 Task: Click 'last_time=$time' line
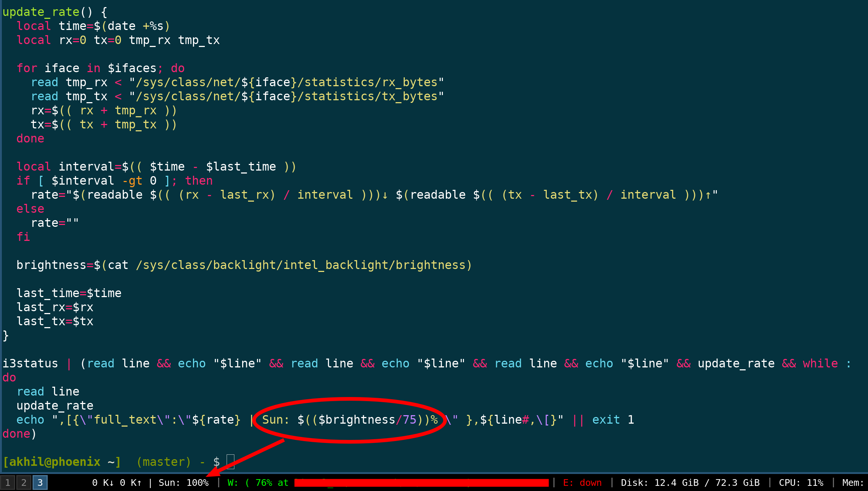(x=69, y=293)
